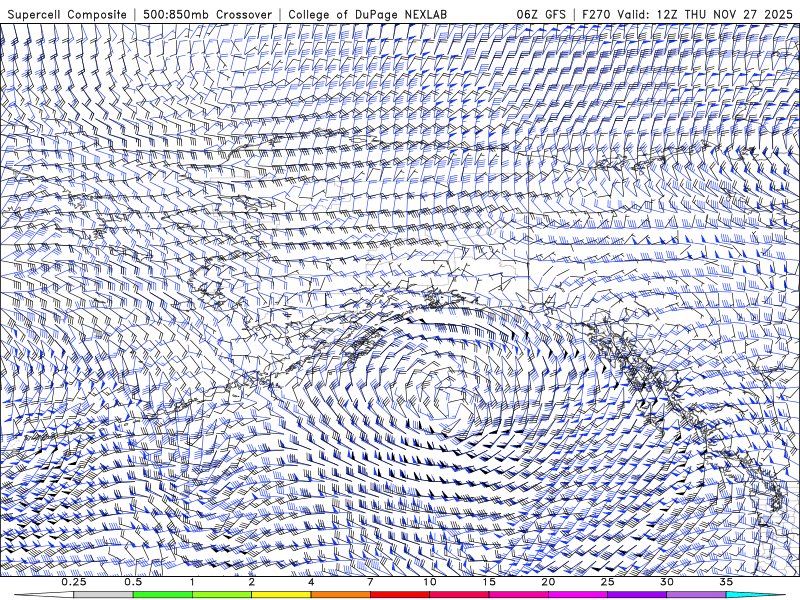This screenshot has width=800, height=600.
Task: Click the color scale label 15
Action: click(x=489, y=582)
